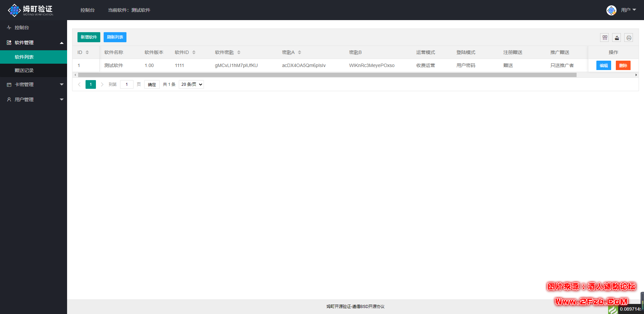
Task: Click the 软件ID value 1111
Action: tap(179, 65)
